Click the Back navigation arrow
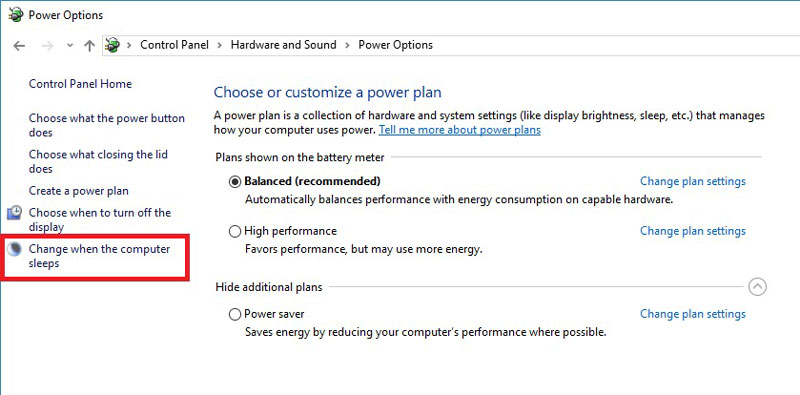This screenshot has width=800, height=395. point(19,46)
